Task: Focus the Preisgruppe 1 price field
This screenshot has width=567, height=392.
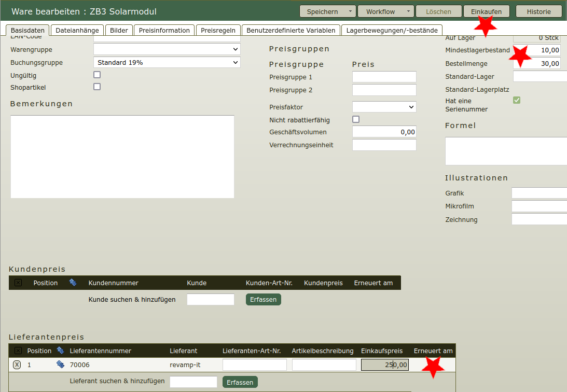Action: coord(384,77)
